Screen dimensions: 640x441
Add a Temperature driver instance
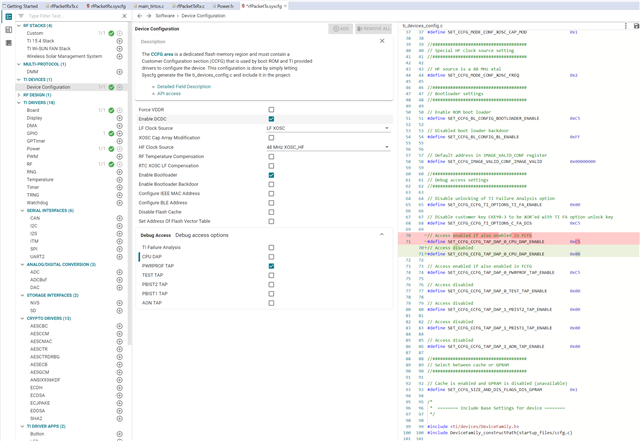(x=120, y=180)
